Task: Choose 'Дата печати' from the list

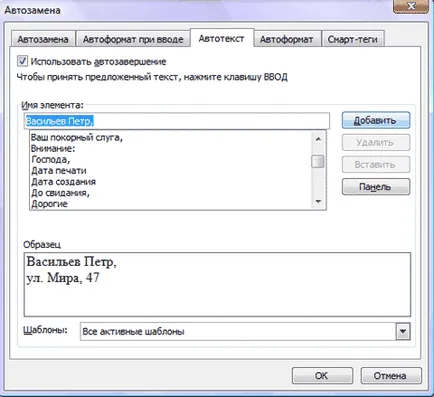Action: (59, 171)
